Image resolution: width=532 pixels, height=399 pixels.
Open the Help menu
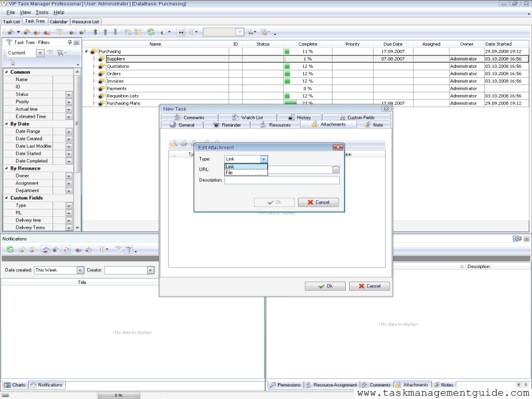click(x=59, y=12)
